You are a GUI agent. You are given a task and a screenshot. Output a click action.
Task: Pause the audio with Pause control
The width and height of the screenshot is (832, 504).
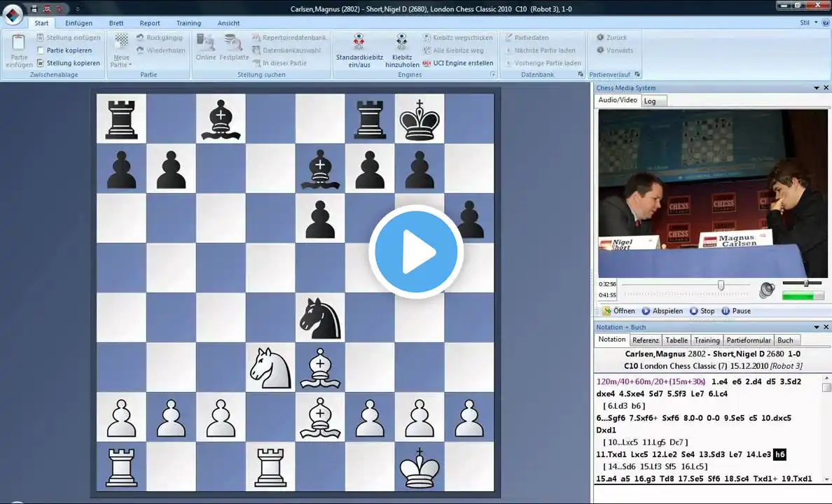736,311
